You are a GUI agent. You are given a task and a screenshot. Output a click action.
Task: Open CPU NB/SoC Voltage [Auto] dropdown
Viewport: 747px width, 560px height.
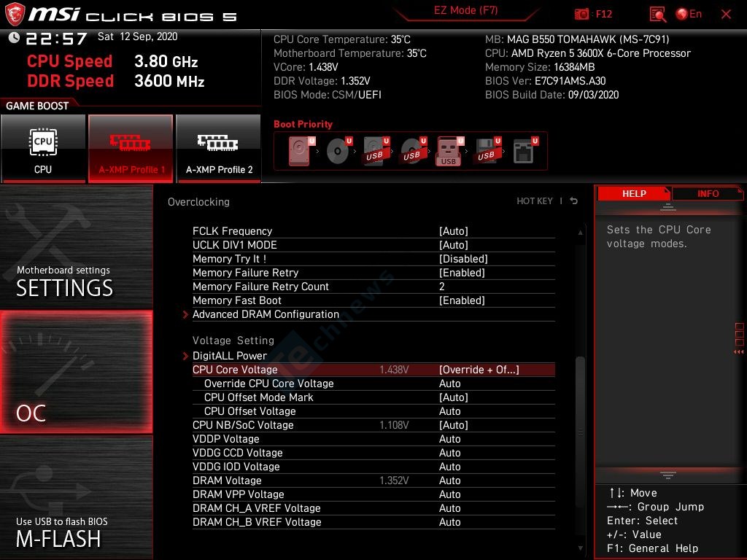pyautogui.click(x=454, y=425)
